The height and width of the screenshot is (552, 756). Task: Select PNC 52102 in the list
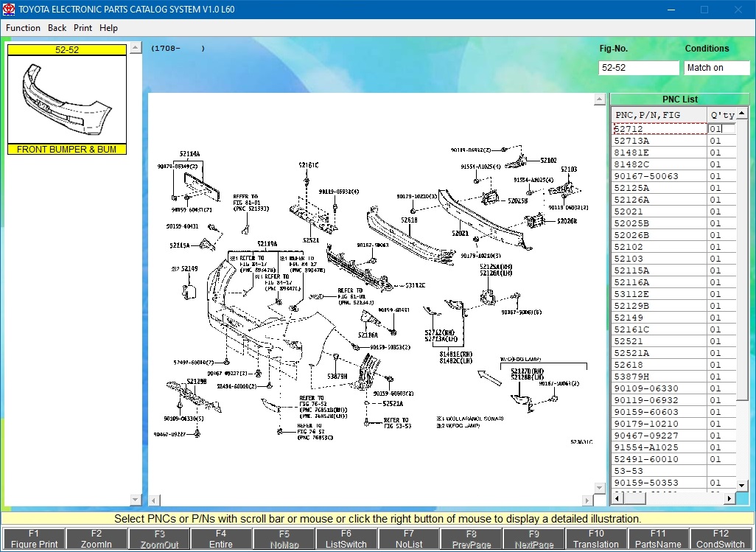pyautogui.click(x=659, y=247)
